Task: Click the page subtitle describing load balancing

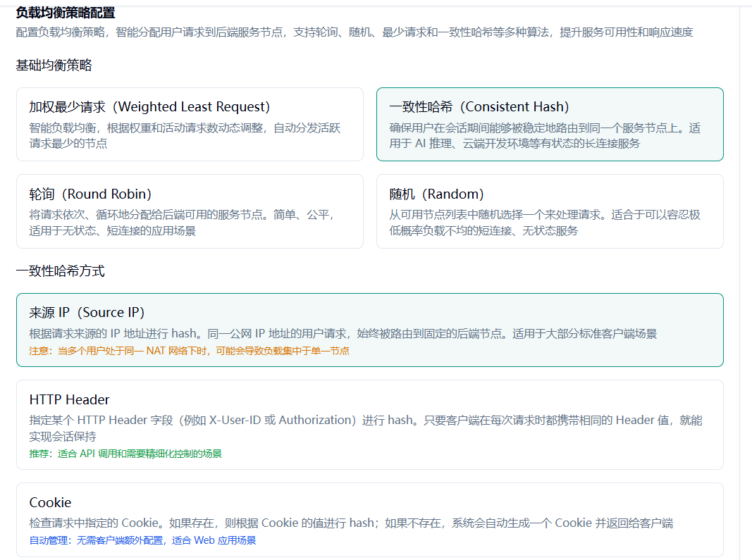Action: pos(355,32)
